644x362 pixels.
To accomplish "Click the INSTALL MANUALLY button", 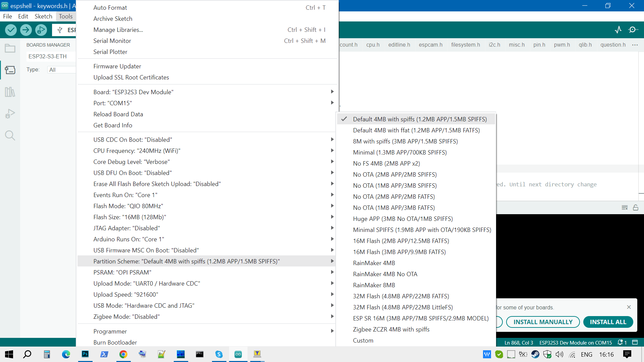I will pos(543,322).
